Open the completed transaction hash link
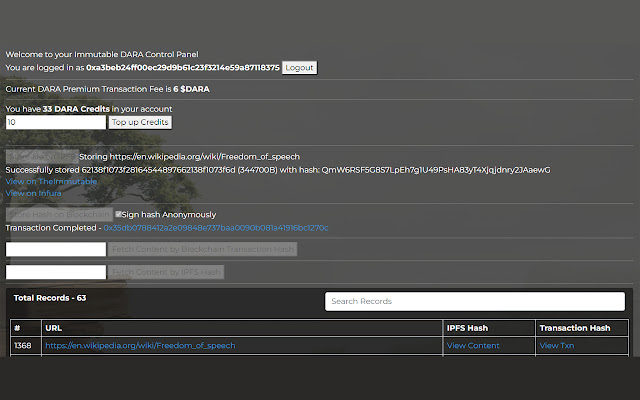The height and width of the screenshot is (400, 640). 216,228
